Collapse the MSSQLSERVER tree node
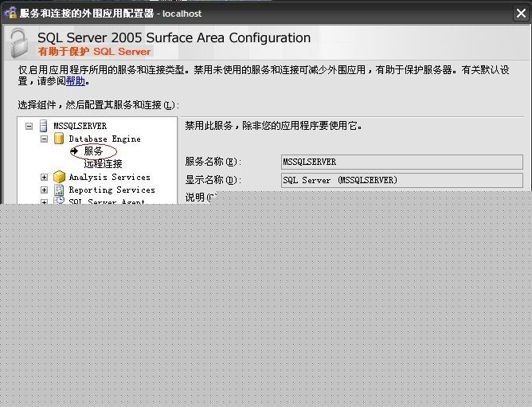Viewport: 532px width, 407px height. tap(29, 126)
